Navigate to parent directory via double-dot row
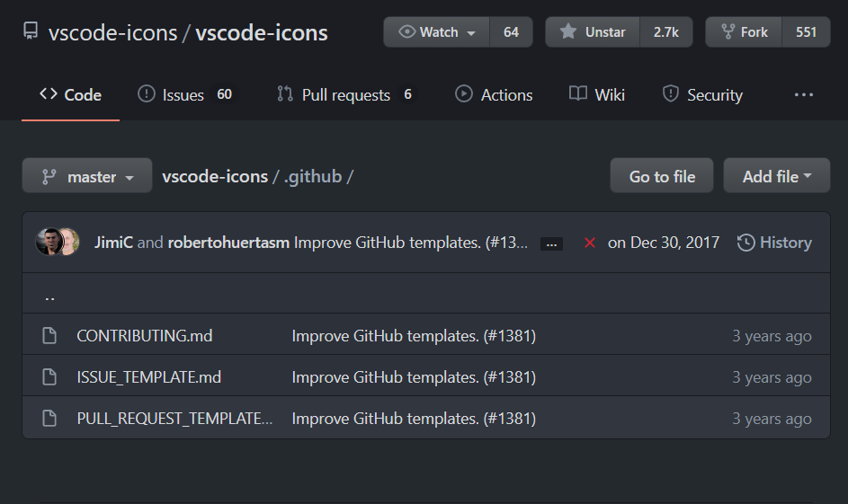The height and width of the screenshot is (504, 848). (x=49, y=295)
